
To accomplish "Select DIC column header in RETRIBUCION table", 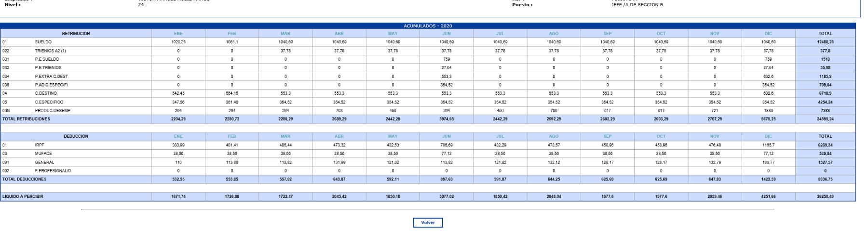I will point(768,34).
